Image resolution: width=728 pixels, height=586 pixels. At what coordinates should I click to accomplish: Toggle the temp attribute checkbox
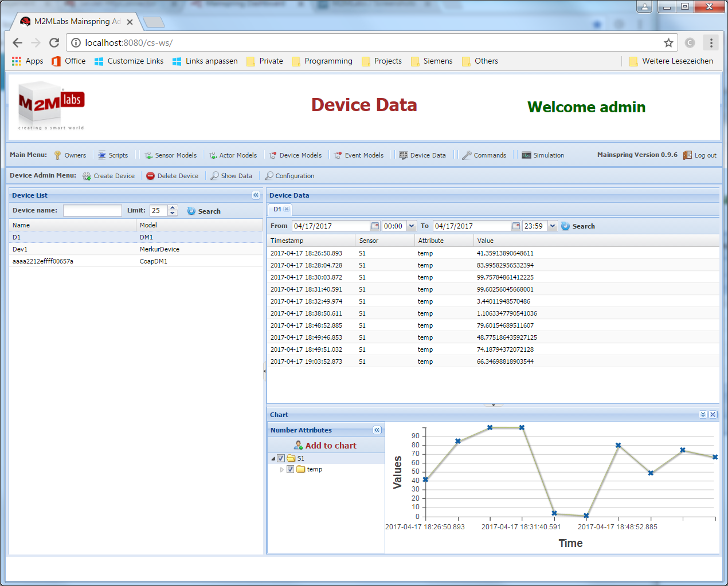pos(290,469)
